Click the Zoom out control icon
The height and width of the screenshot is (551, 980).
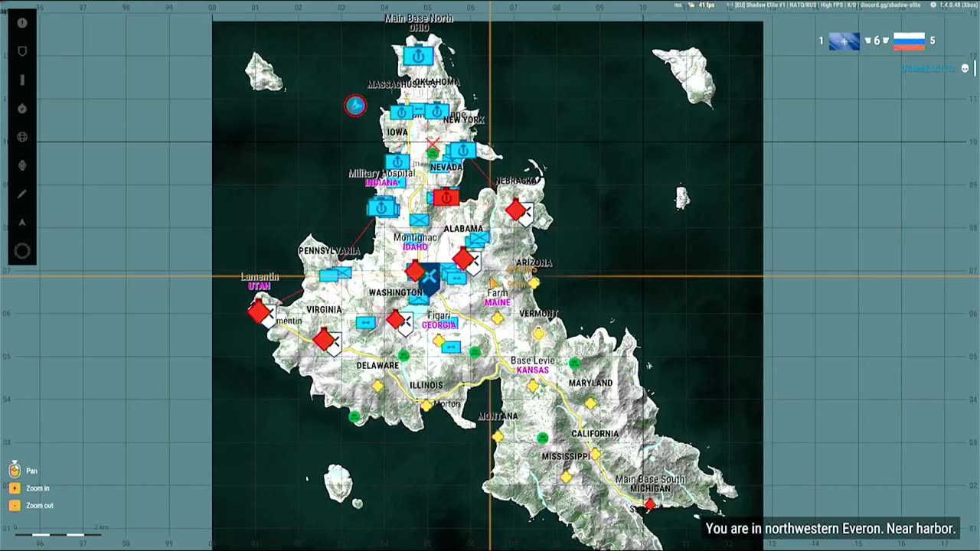point(14,505)
